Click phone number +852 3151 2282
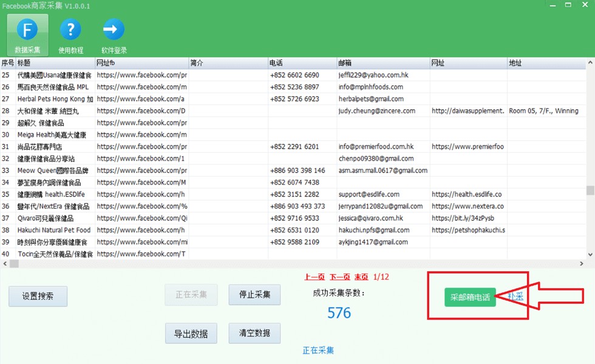Screen dimensions: 595x364 [x=294, y=195]
